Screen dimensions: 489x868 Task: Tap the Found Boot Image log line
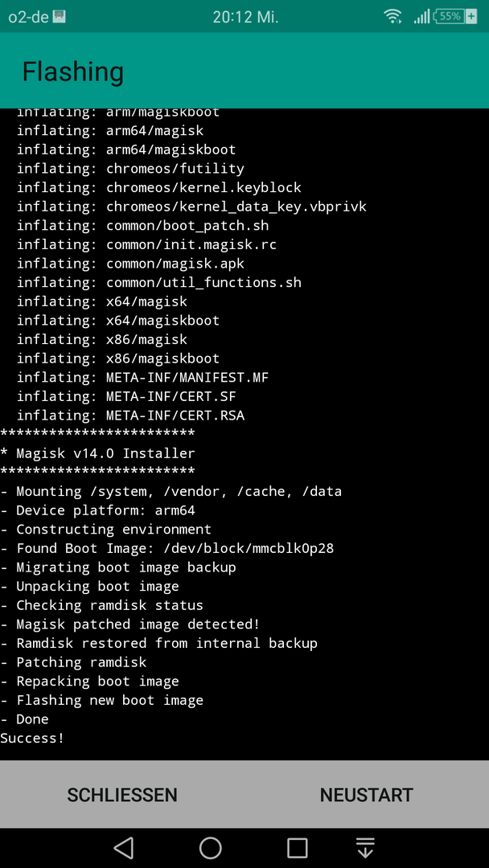(166, 548)
